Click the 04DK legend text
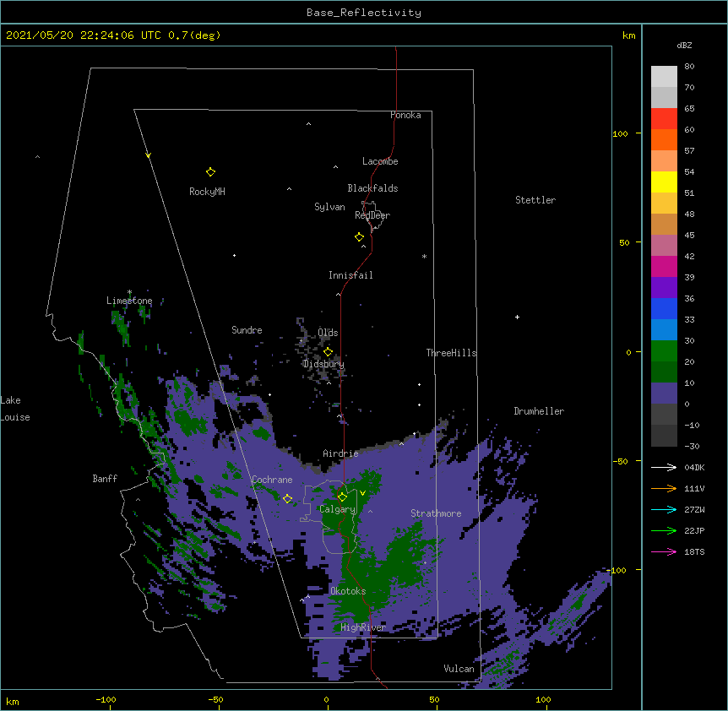 coord(694,467)
